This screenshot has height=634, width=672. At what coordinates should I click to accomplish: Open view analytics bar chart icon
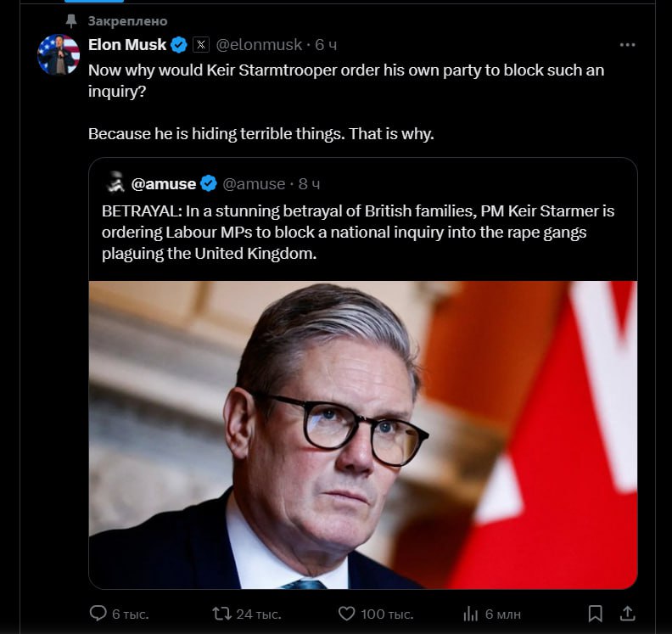pos(471,613)
